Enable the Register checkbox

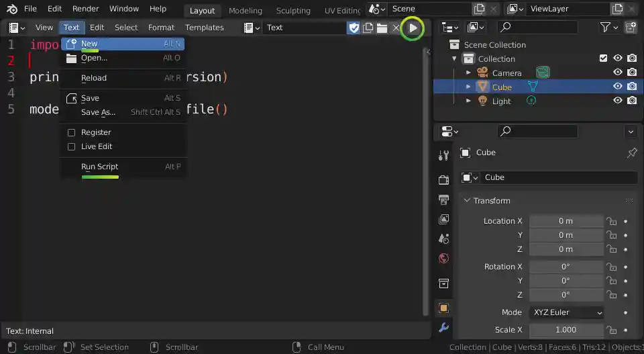[71, 132]
